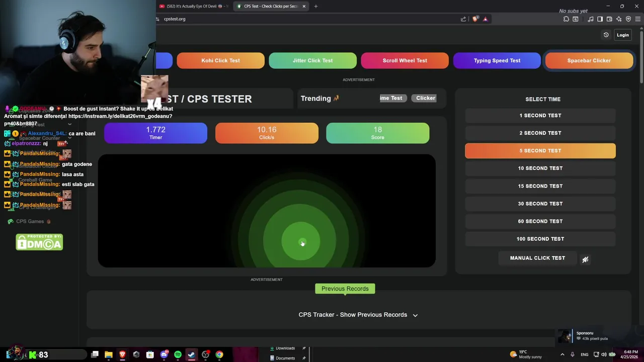
Task: Switch to the YouTube Eye Of Devil tab
Action: 194,7
